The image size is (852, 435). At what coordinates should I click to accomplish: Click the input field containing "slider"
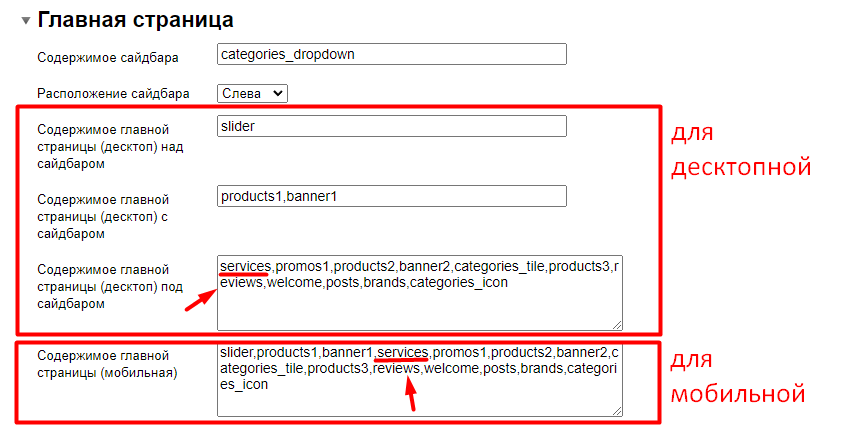point(391,126)
